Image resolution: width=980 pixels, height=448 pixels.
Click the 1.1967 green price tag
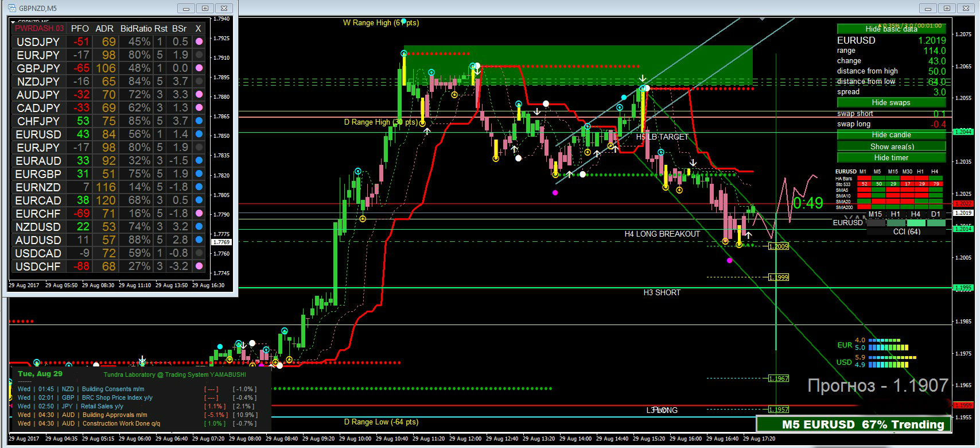coord(779,379)
